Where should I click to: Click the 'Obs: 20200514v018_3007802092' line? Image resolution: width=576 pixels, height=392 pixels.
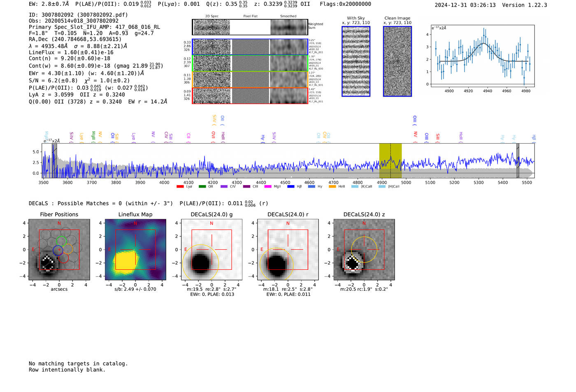pyautogui.click(x=74, y=21)
